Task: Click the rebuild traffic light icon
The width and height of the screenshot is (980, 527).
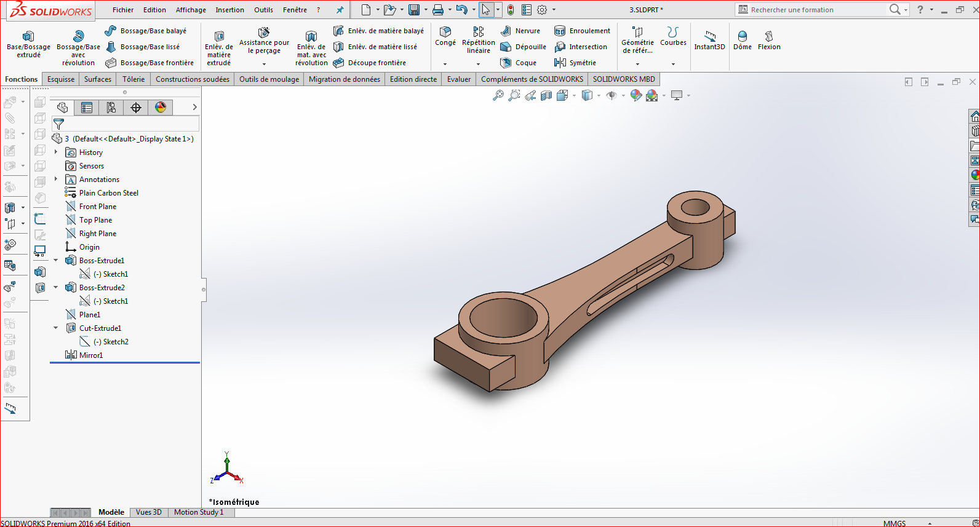Action: tap(511, 10)
